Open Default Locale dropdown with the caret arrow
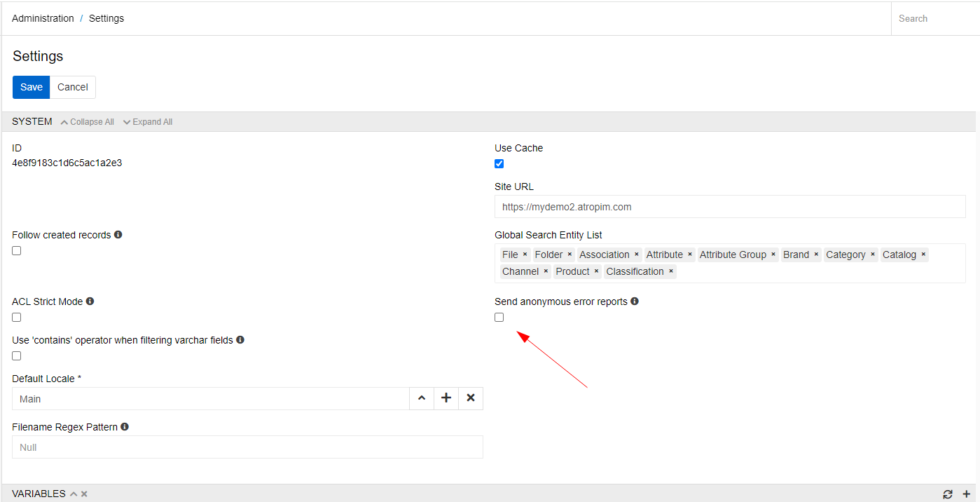This screenshot has width=980, height=502. click(x=422, y=398)
